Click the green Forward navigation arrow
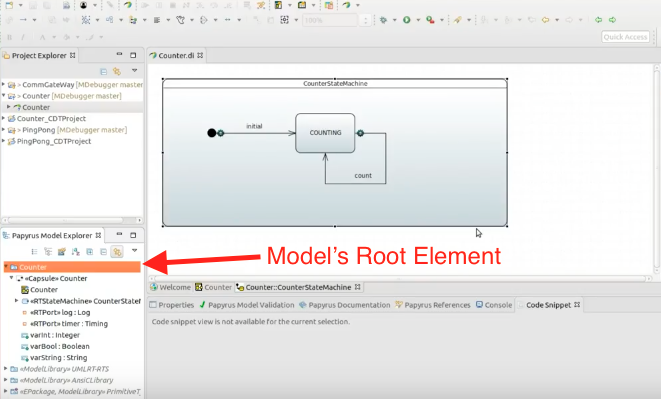 click(612, 20)
